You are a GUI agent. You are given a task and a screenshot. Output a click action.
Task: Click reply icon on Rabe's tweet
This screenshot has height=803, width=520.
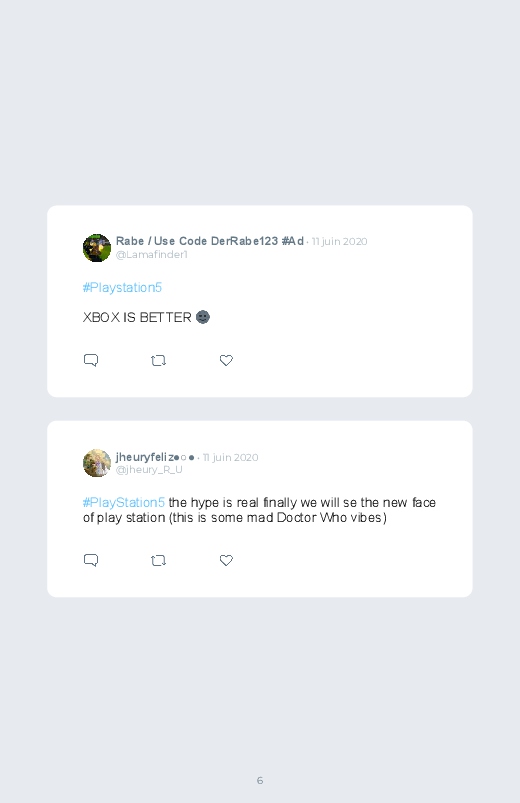coord(91,360)
